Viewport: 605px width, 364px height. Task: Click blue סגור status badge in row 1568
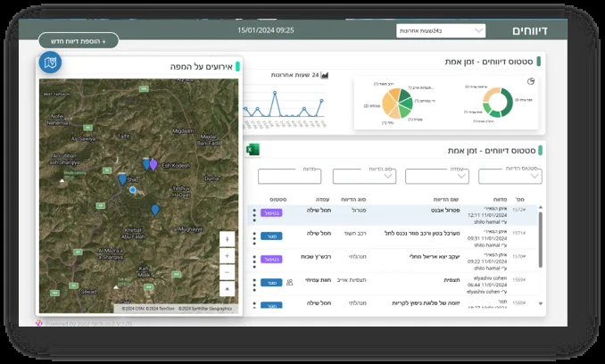click(271, 305)
